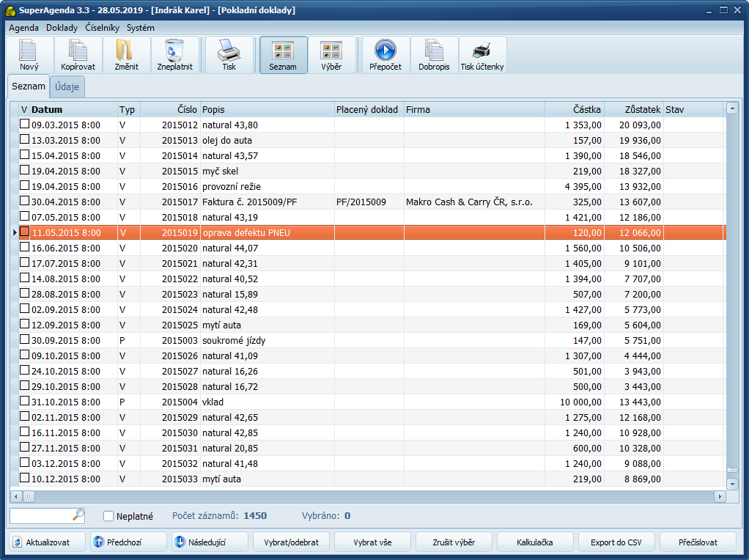Screen dimensions: 749x560
Task: Click Vybrat/odebrat button
Action: [291, 542]
